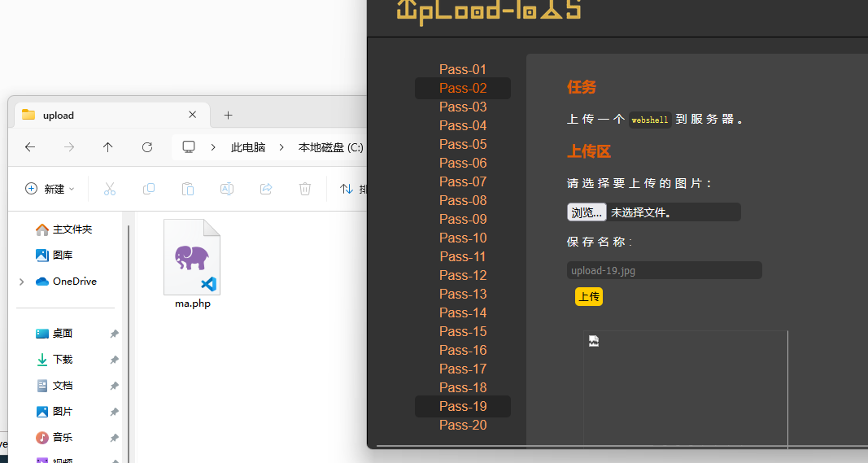Viewport: 868px width, 463px height.
Task: Open a new Explorer tab
Action: [x=229, y=115]
